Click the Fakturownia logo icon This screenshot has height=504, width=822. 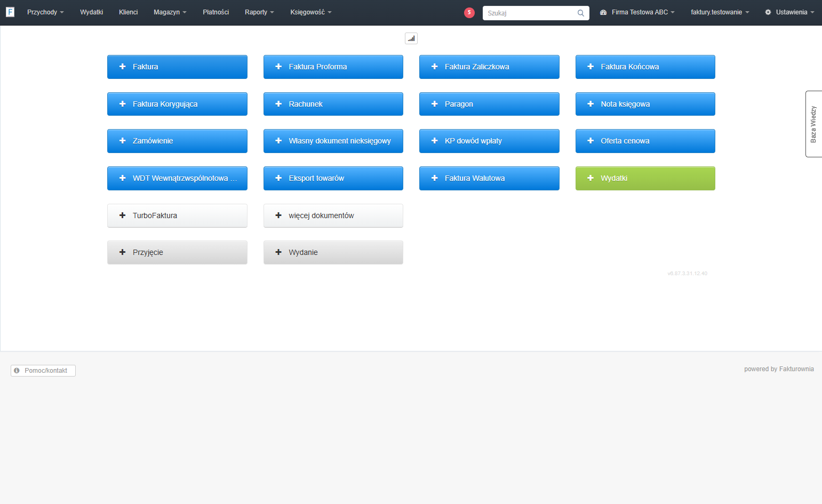[10, 12]
